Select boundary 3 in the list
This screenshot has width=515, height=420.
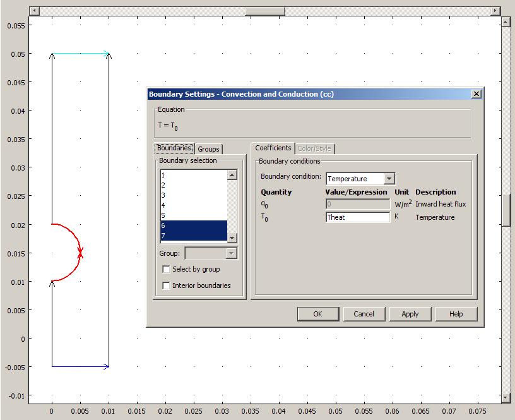click(194, 195)
